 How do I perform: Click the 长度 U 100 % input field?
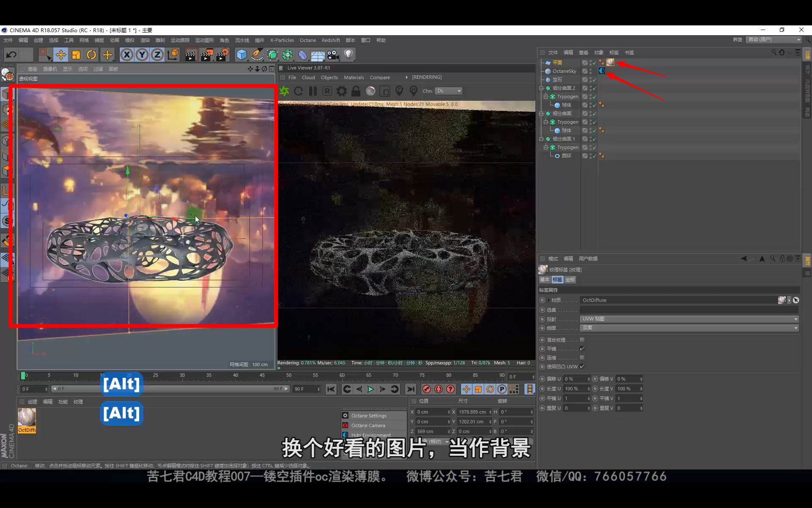tap(576, 389)
